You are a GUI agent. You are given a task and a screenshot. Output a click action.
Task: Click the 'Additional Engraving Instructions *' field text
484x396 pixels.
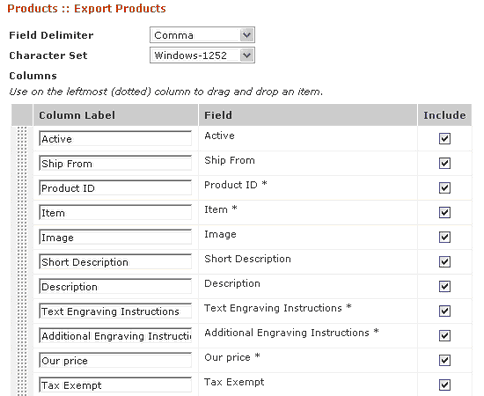[x=292, y=333]
